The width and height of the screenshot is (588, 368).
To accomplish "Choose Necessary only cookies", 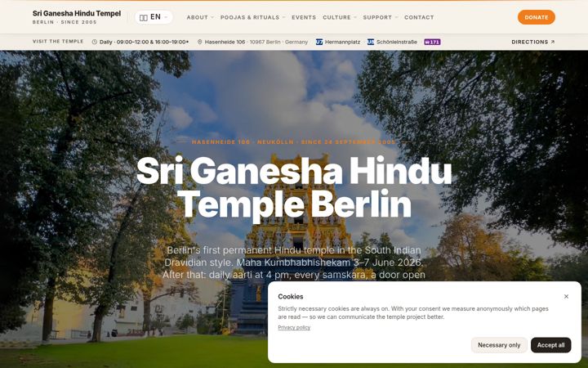I will (499, 345).
